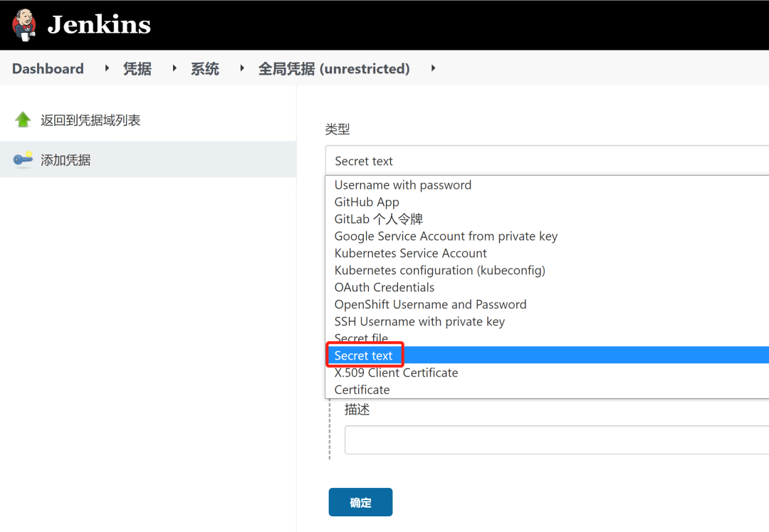The height and width of the screenshot is (532, 769).
Task: Choose the highlighted Secret text option
Action: pos(364,356)
